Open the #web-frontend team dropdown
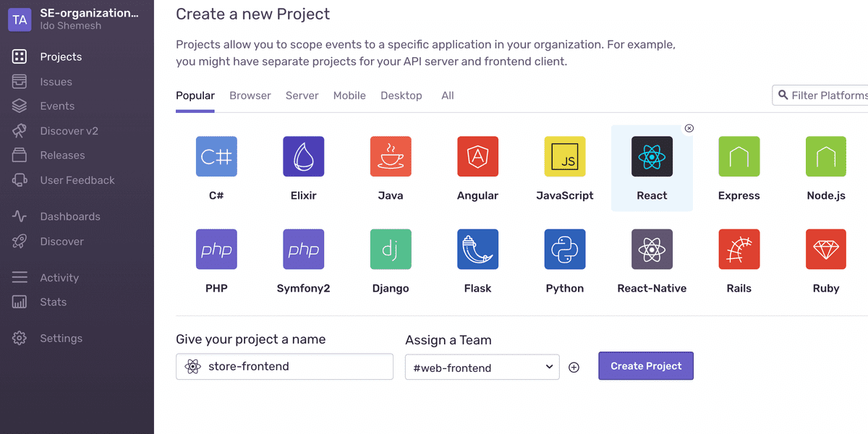Image resolution: width=868 pixels, height=434 pixels. (482, 367)
